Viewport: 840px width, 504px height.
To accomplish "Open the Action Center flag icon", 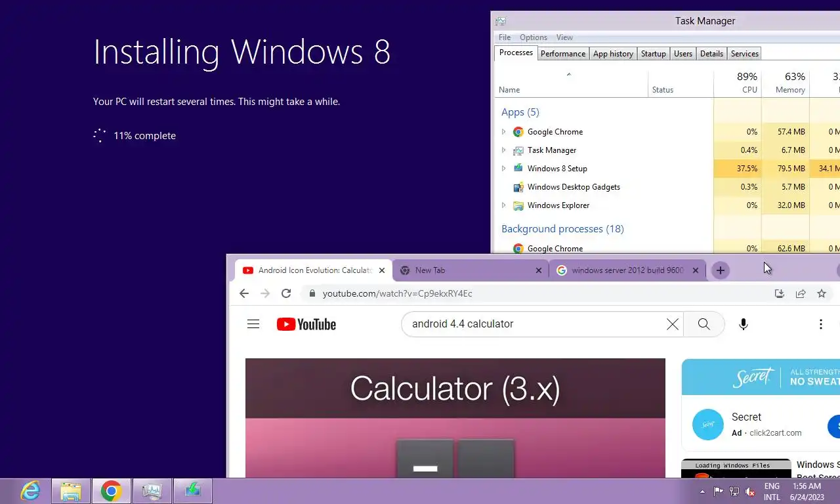I will (x=719, y=492).
